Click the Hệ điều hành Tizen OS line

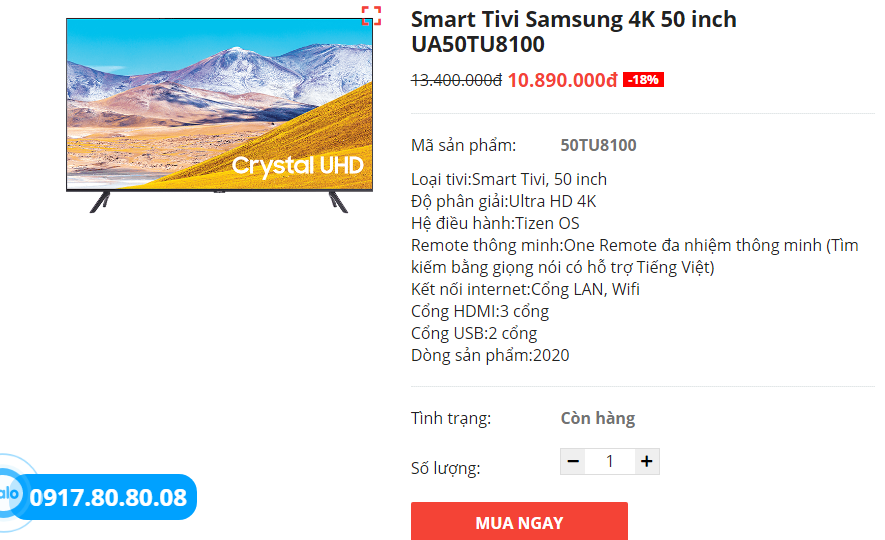pos(495,223)
